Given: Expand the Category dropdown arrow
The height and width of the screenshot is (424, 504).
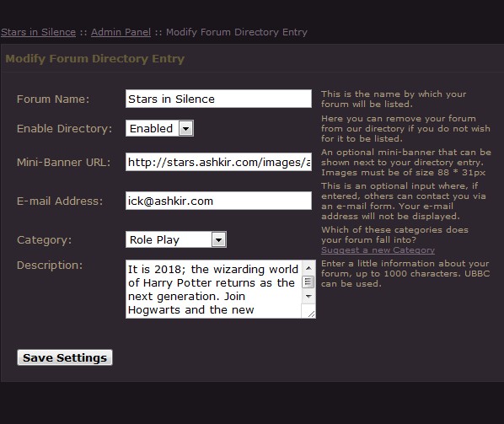Looking at the screenshot, I should tap(219, 239).
